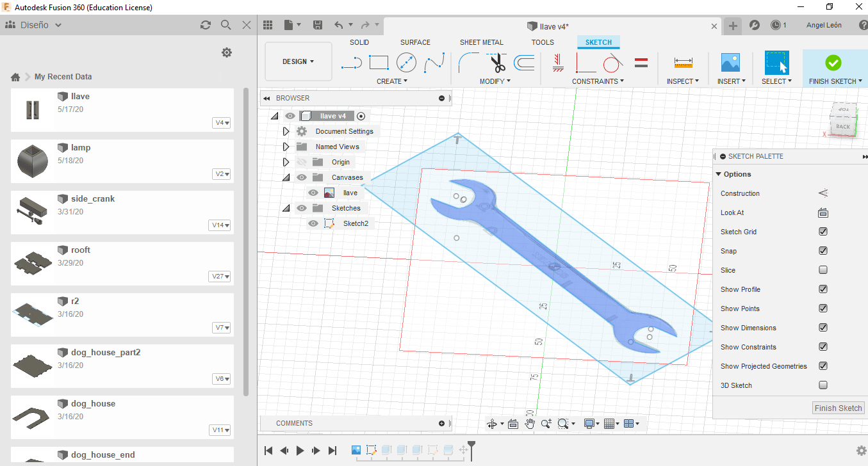
Task: Toggle the Construction line icon
Action: pos(823,193)
